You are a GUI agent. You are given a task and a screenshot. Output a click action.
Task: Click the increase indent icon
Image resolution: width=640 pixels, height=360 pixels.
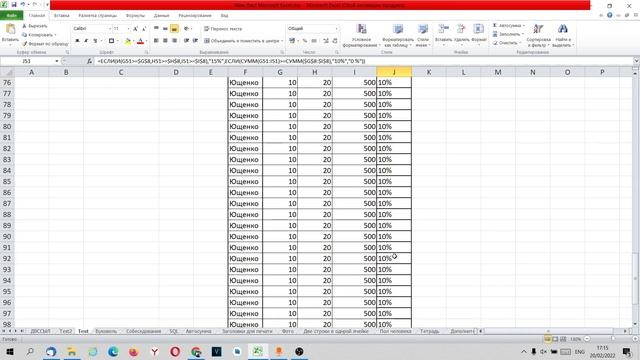point(196,41)
